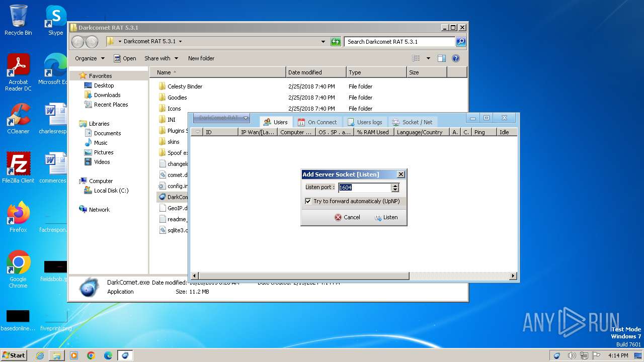
Task: Click the % RAM Used column header
Action: (373, 132)
